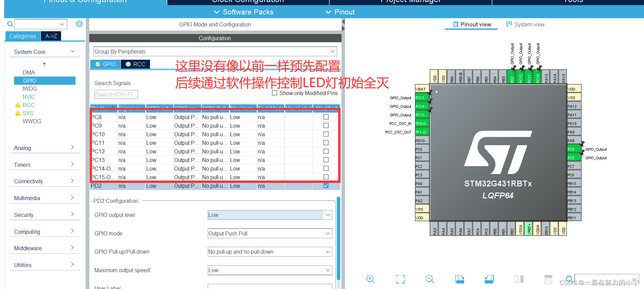Image resolution: width=644 pixels, height=289 pixels.
Task: Open the GPIO mode dropdown
Action: pos(270,233)
